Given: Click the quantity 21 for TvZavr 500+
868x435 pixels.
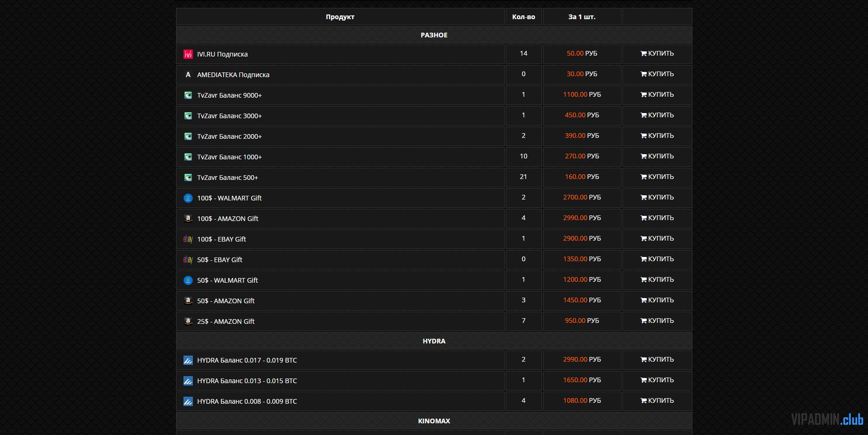Looking at the screenshot, I should [523, 177].
